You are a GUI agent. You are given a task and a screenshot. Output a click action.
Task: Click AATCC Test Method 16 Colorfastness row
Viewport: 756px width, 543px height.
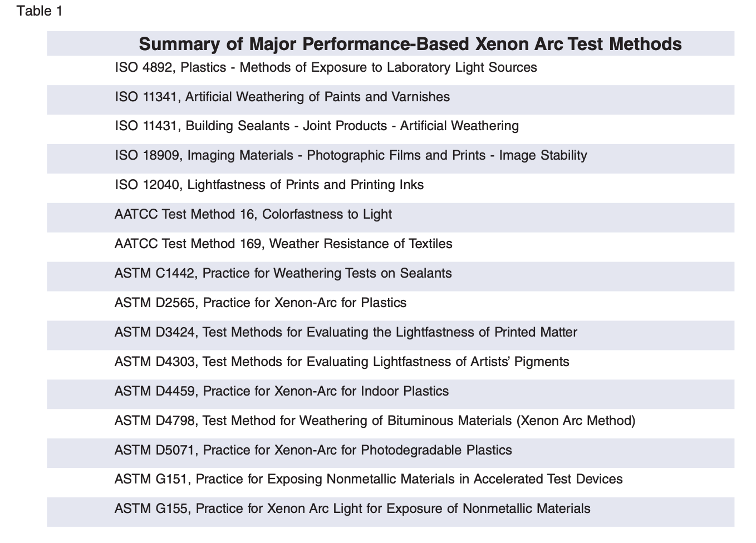tap(253, 215)
